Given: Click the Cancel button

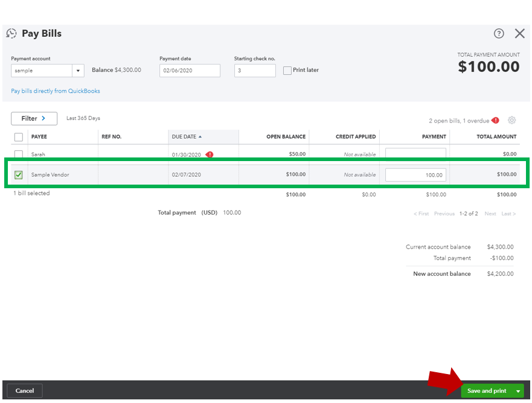Looking at the screenshot, I should pos(24,391).
